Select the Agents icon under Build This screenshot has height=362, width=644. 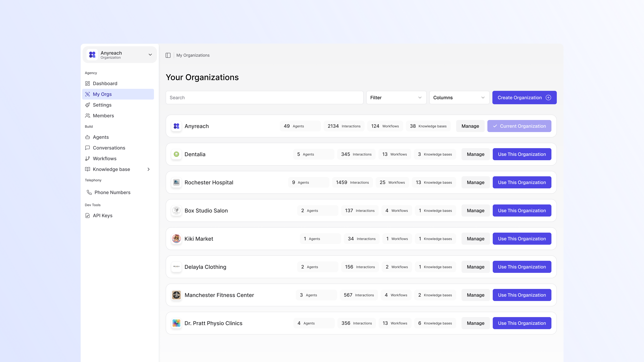88,137
